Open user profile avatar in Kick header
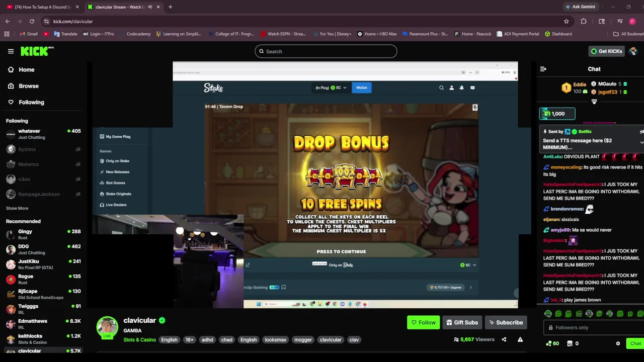Image resolution: width=644 pixels, height=362 pixels. pyautogui.click(x=633, y=51)
